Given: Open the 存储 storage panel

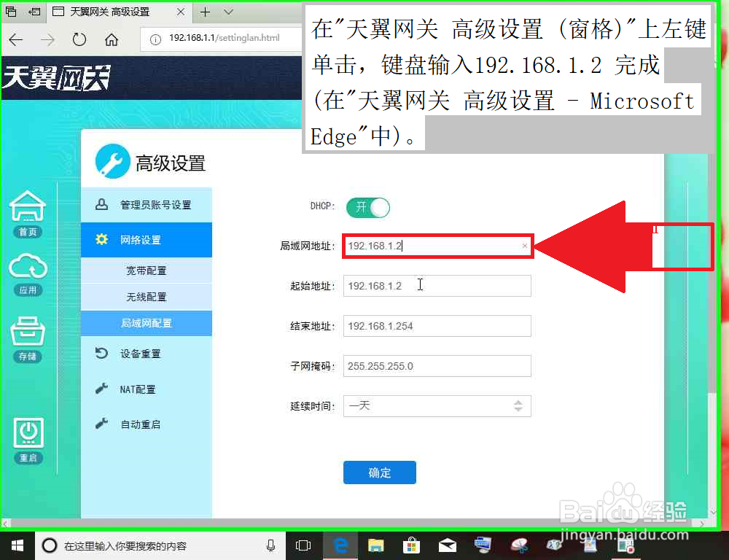Looking at the screenshot, I should pos(28,335).
